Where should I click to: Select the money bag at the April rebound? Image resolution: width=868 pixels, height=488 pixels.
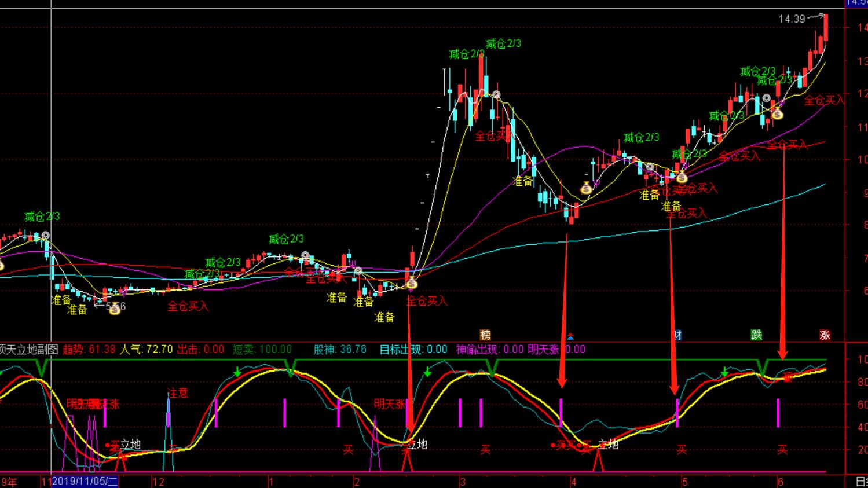pos(586,188)
